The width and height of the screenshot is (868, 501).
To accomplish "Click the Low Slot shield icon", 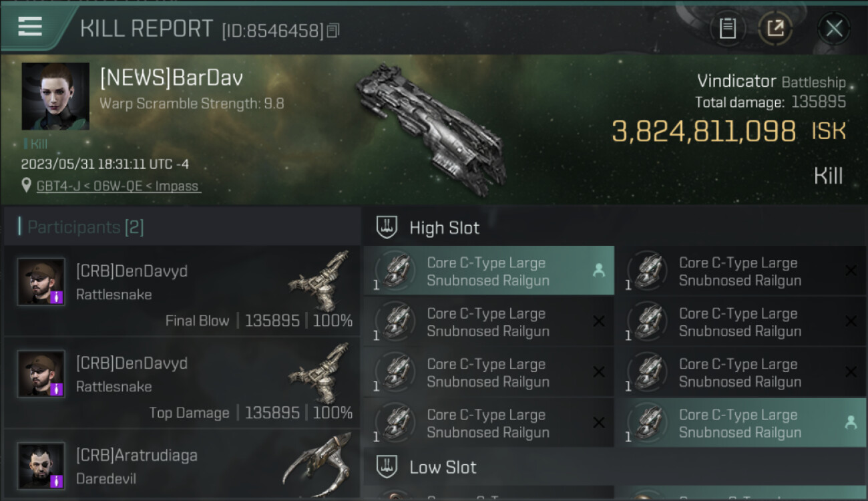I will pos(387,467).
